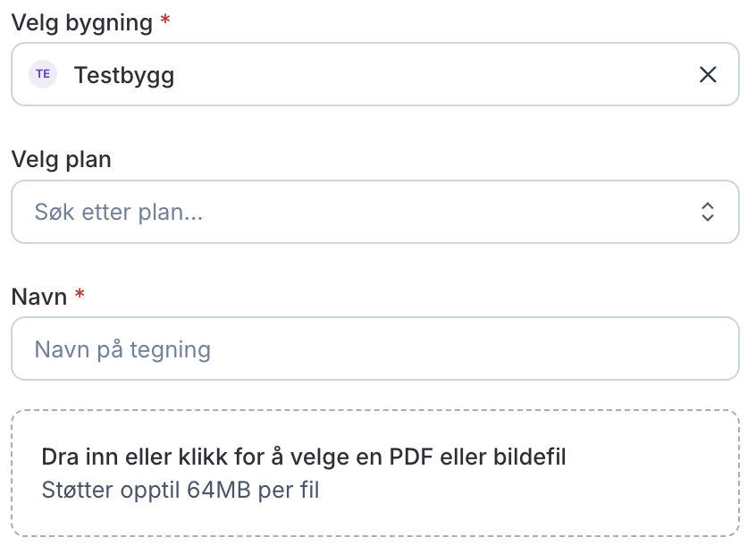This screenshot has width=756, height=554.
Task: Click empty area right of 'Søk etter plan...' placeholder
Action: (x=449, y=212)
